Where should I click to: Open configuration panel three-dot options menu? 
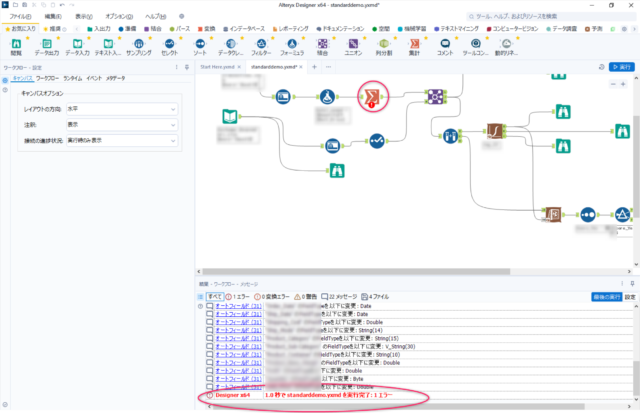pyautogui.click(x=176, y=67)
